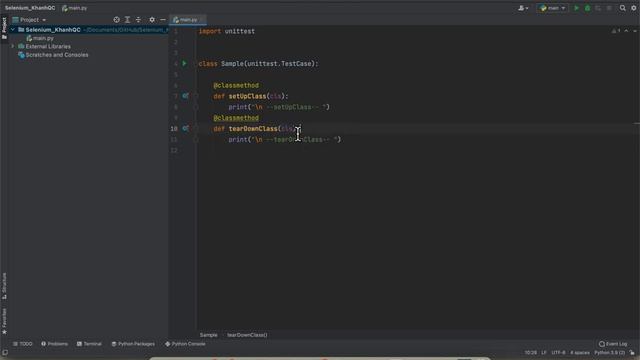Click the select opened file target icon
Image resolution: width=640 pixels, height=360 pixels.
pos(116,20)
